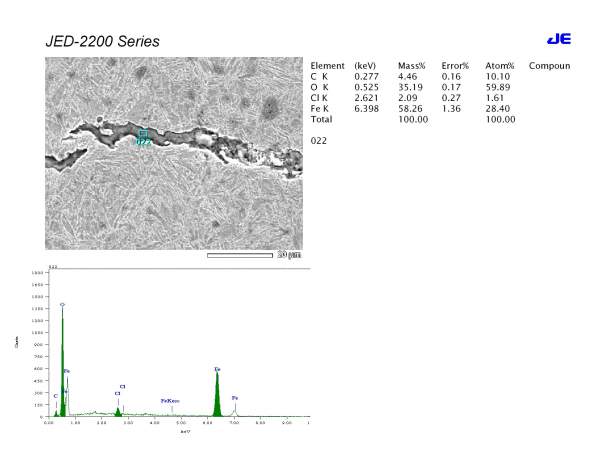Click the carbon error value 0.16
This screenshot has width=600, height=463.
coord(451,77)
